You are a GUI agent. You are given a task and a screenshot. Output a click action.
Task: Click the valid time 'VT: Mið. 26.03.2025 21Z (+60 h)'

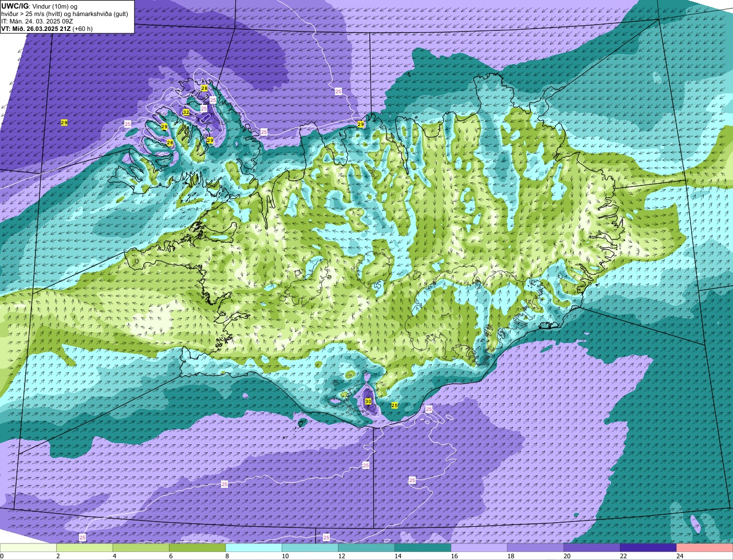[47, 29]
